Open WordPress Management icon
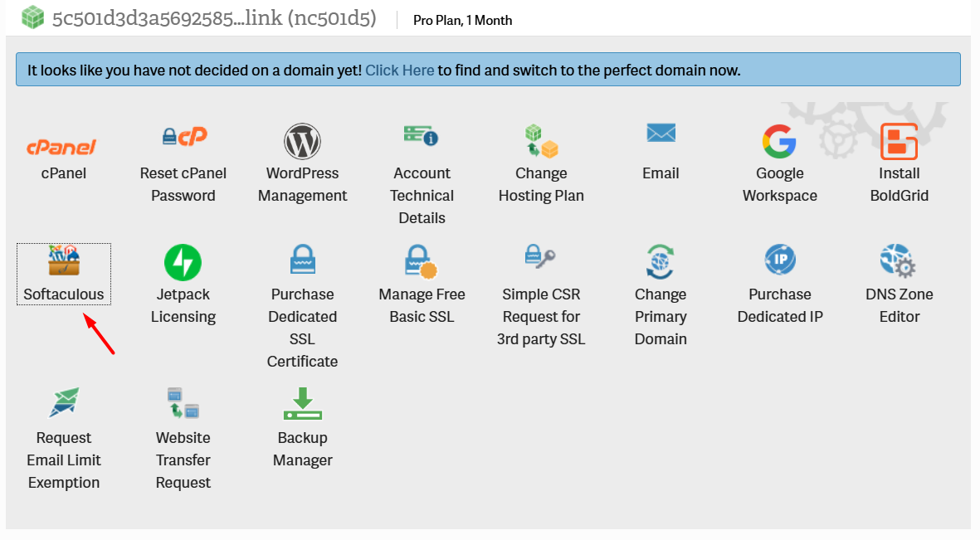Viewport: 980px width, 540px height. click(x=303, y=141)
